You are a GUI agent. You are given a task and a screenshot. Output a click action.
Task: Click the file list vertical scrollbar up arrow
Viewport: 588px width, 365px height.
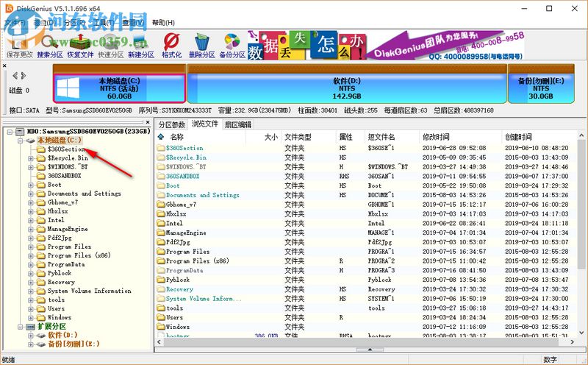(x=581, y=135)
